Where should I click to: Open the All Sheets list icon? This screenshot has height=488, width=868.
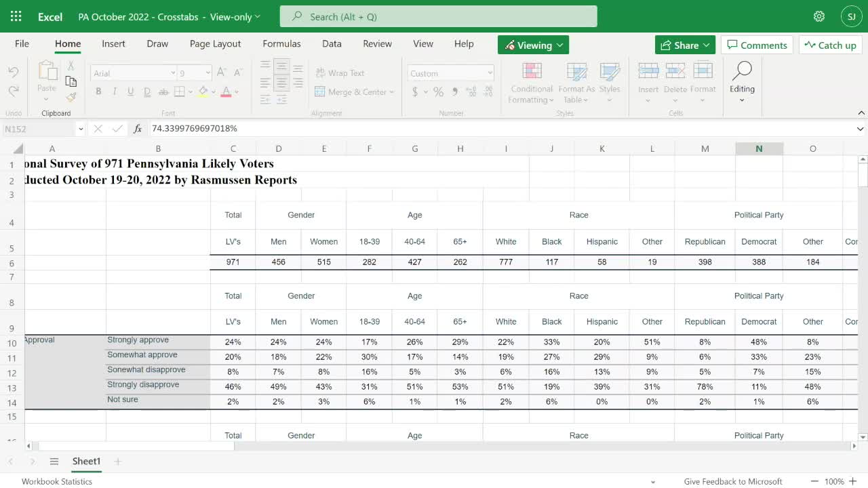coord(54,462)
